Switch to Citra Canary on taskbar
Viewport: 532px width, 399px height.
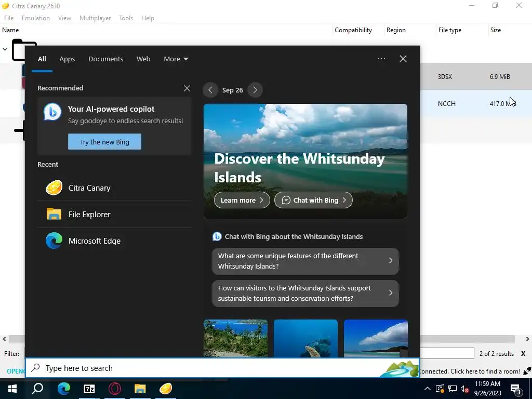[x=166, y=389]
